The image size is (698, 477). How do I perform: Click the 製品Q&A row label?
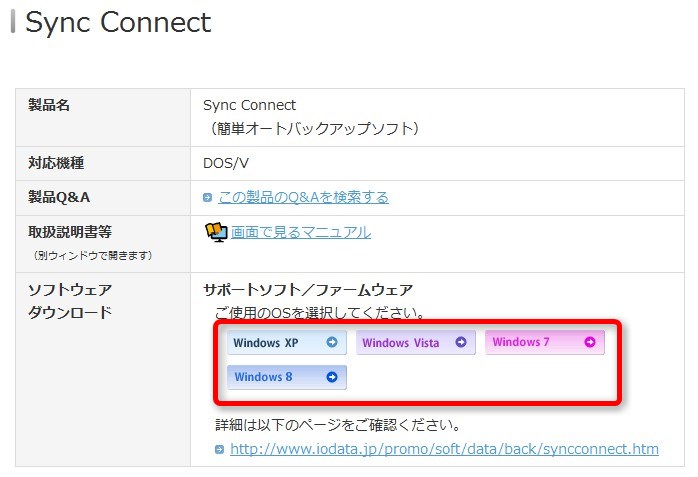pos(59,197)
